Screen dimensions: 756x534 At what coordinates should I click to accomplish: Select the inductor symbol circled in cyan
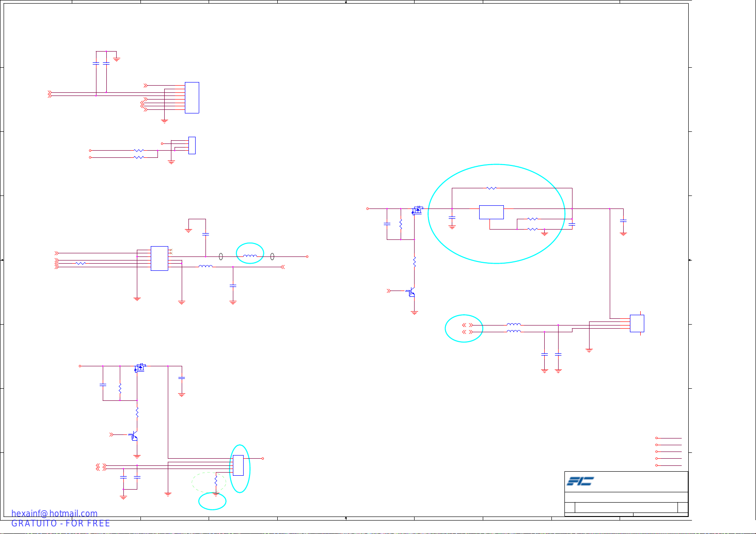pyautogui.click(x=250, y=256)
